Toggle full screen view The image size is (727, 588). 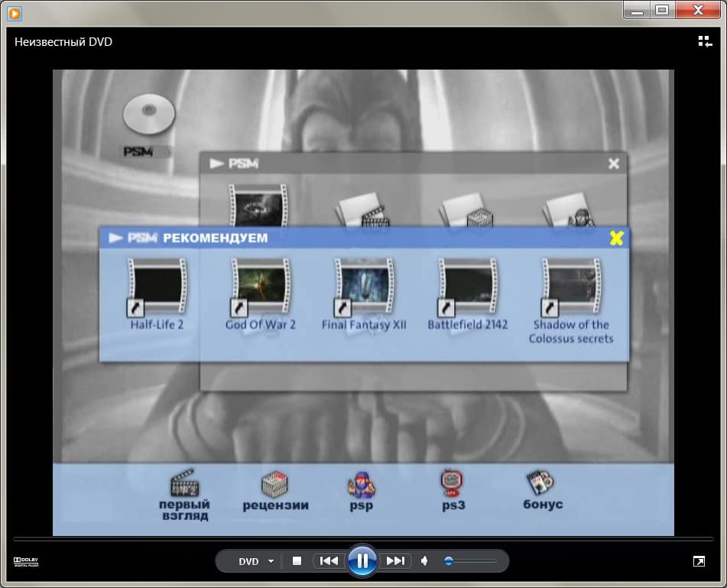pos(699,561)
